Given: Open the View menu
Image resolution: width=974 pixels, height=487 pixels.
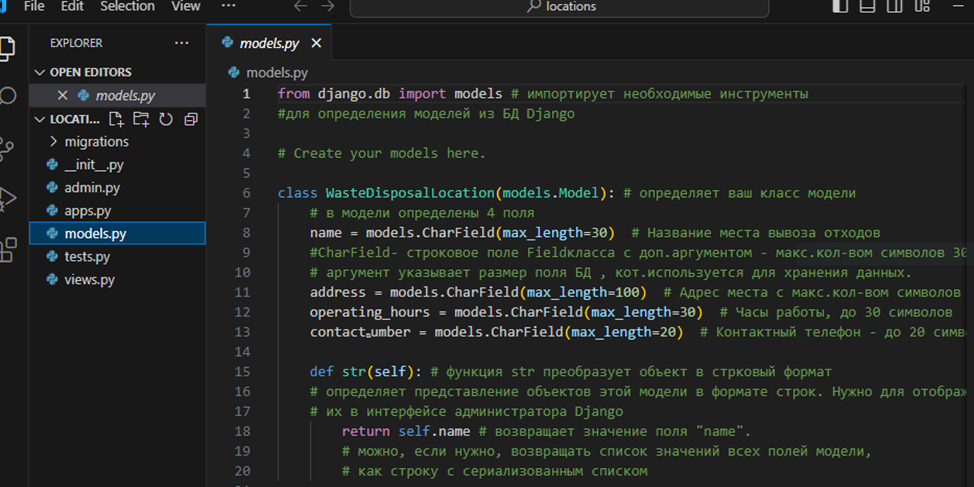Looking at the screenshot, I should pyautogui.click(x=186, y=6).
